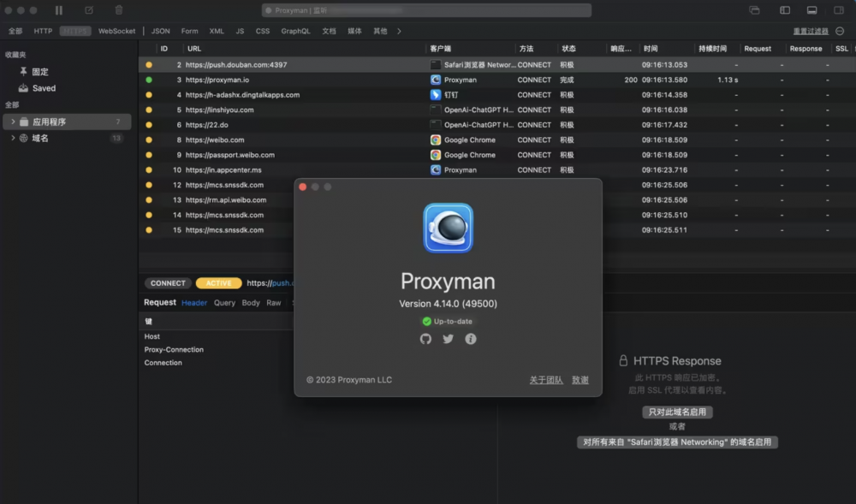
Task: Enable SSL for all Safari Networking domains
Action: [x=677, y=442]
